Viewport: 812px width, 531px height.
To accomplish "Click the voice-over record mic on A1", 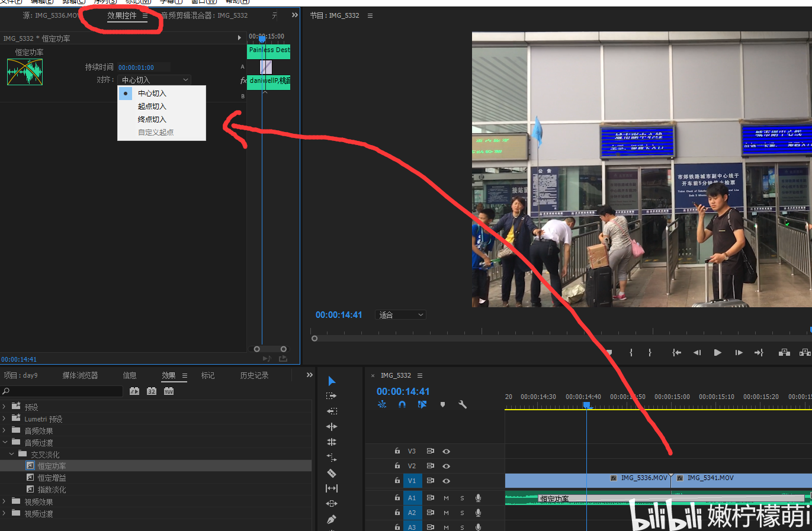I will (x=478, y=498).
